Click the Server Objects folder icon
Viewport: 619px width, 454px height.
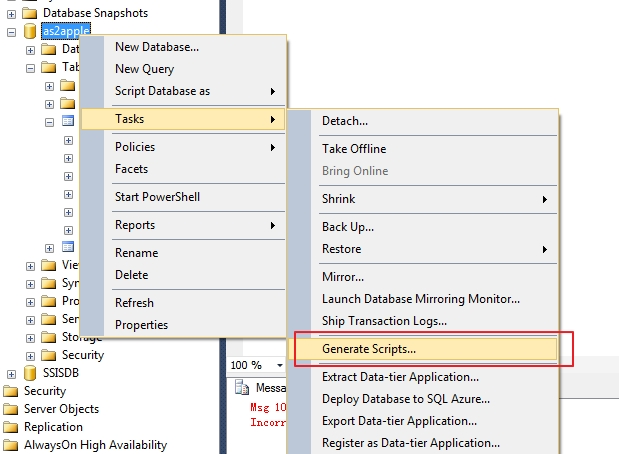coord(11,409)
